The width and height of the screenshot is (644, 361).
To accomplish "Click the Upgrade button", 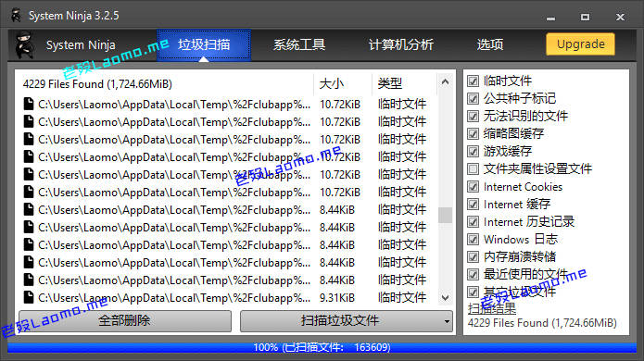I will pos(580,44).
